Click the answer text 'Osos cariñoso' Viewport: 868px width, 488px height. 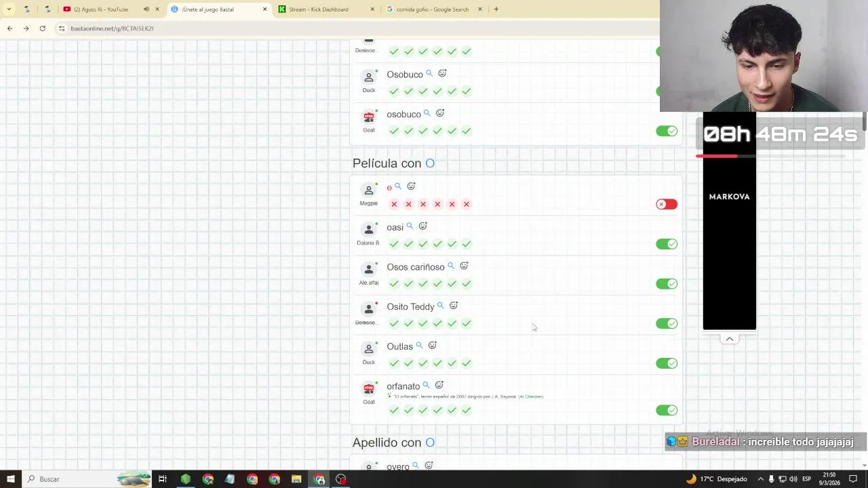(416, 267)
